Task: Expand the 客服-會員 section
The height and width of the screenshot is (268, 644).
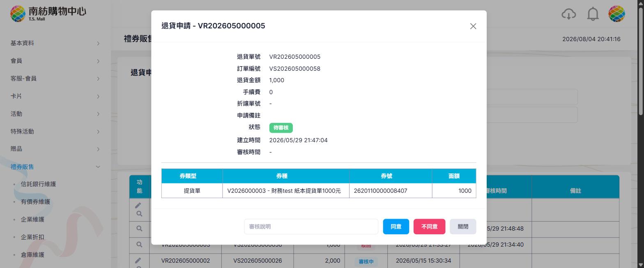Action: pyautogui.click(x=55, y=79)
